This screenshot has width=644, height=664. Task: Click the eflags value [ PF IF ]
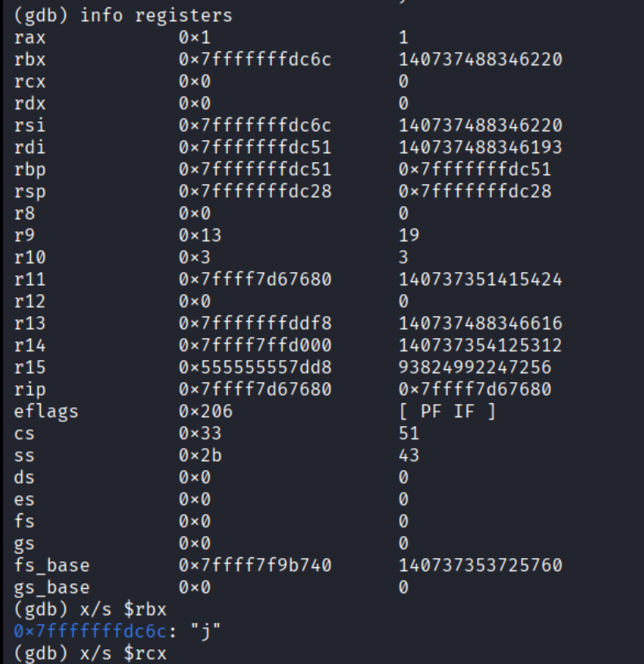(446, 411)
